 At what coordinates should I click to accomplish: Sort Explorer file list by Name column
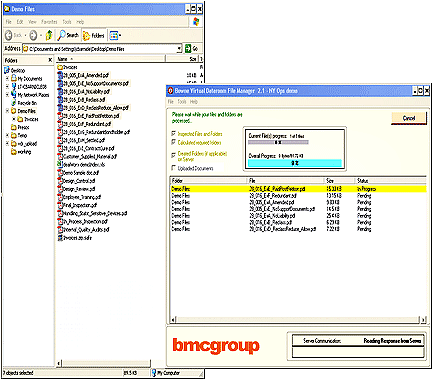click(110, 59)
